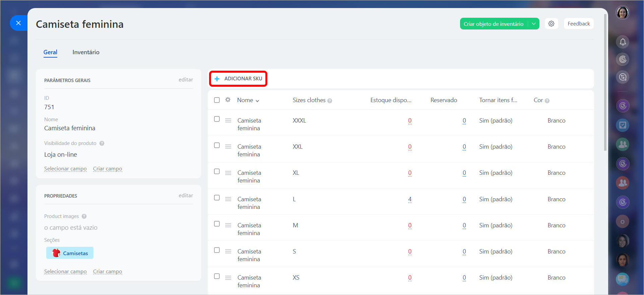This screenshot has width=644, height=295.
Task: Click editar in Parâmetros Gerais section
Action: (x=186, y=80)
